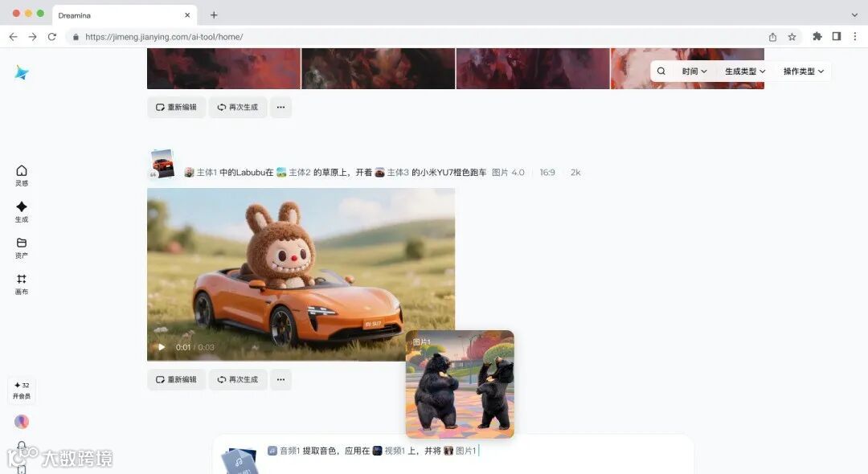Viewport: 868px width, 474px height.
Task: Open the 资产 folder section
Action: click(x=22, y=247)
